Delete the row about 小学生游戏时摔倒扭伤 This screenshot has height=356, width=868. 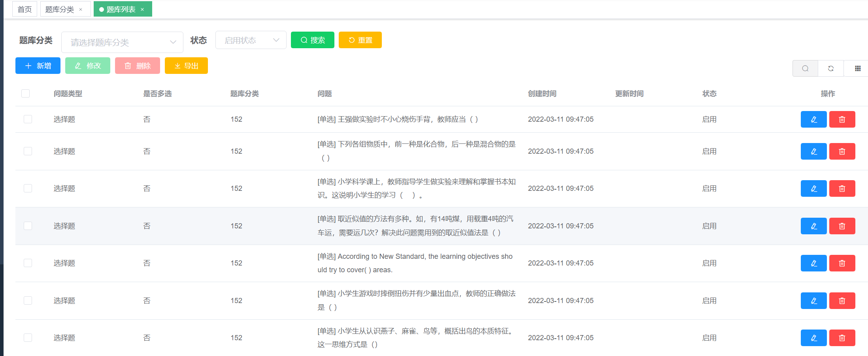coord(842,301)
